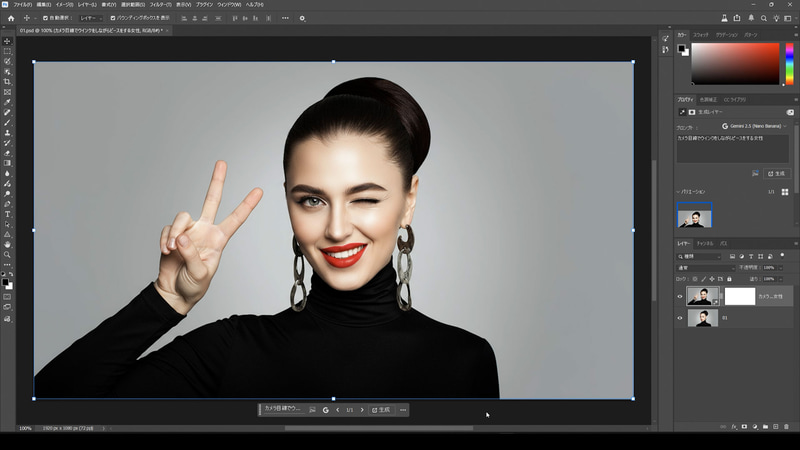Toggle the 自動選択 checkbox
Image resolution: width=800 pixels, height=450 pixels.
tap(45, 18)
